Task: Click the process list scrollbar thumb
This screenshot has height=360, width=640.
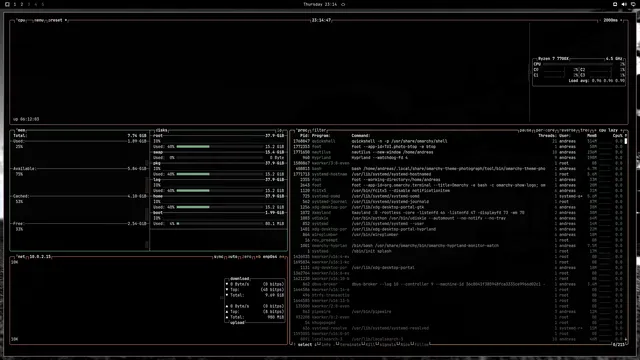Action: [626, 141]
